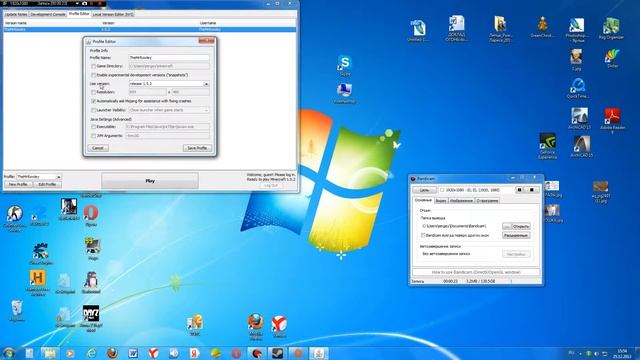
Task: Enable the Java Executable checkbox
Action: [x=93, y=127]
